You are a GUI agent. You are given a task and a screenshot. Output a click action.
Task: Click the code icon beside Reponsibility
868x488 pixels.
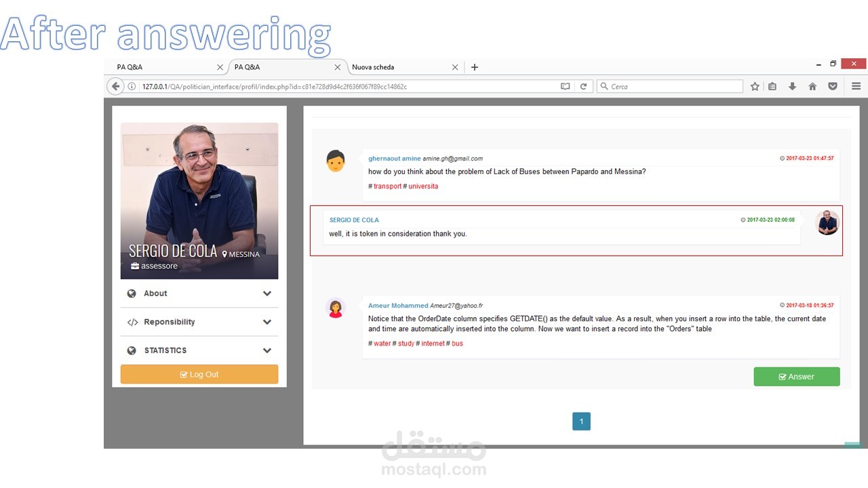coord(132,322)
